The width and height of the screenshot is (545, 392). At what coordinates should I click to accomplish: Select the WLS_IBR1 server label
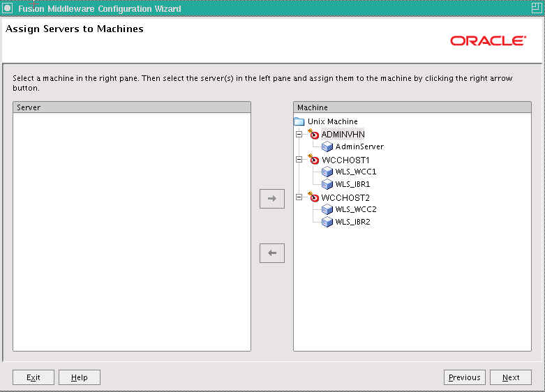click(352, 184)
